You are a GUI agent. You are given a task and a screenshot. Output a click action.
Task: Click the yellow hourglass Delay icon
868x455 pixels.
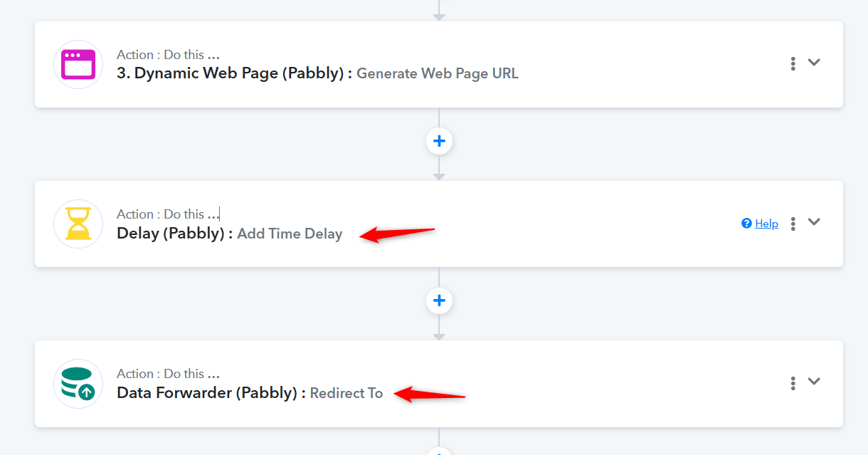tap(78, 224)
